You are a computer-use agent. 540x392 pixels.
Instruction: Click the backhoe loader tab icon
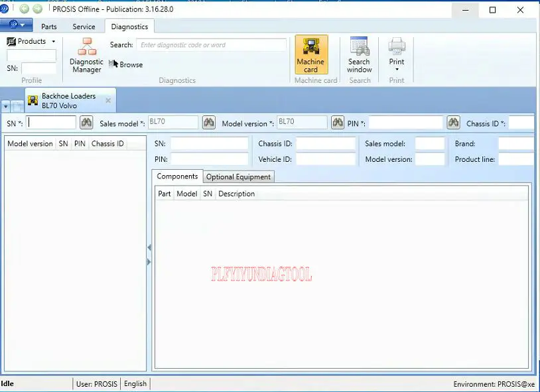(33, 100)
